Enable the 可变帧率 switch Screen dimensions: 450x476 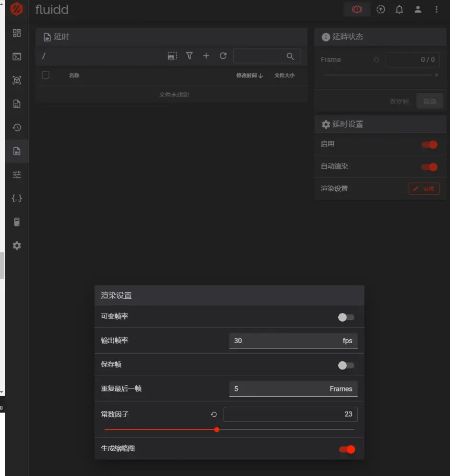[x=346, y=317]
